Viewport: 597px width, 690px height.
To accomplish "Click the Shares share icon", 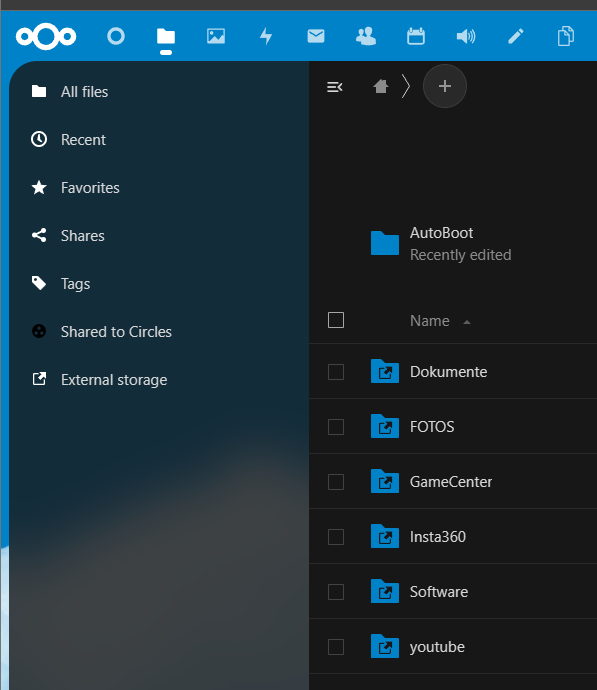I will pyautogui.click(x=39, y=235).
